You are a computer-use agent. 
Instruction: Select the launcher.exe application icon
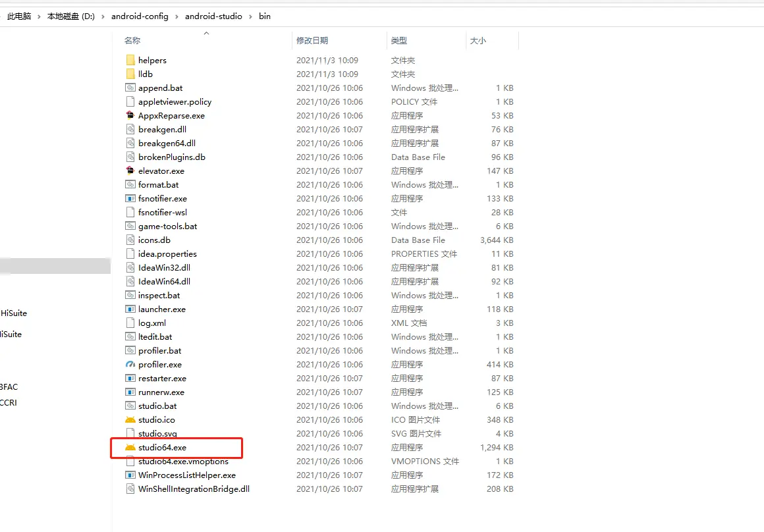[130, 309]
